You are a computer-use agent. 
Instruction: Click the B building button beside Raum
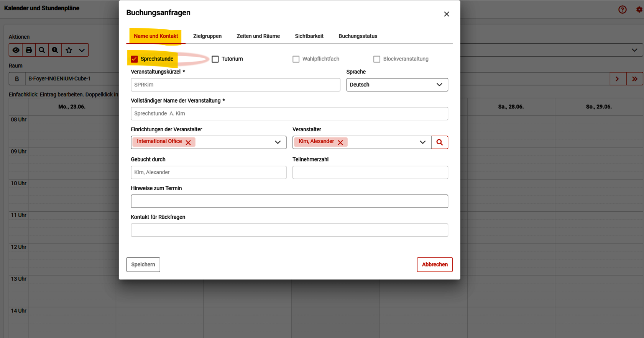tap(17, 79)
